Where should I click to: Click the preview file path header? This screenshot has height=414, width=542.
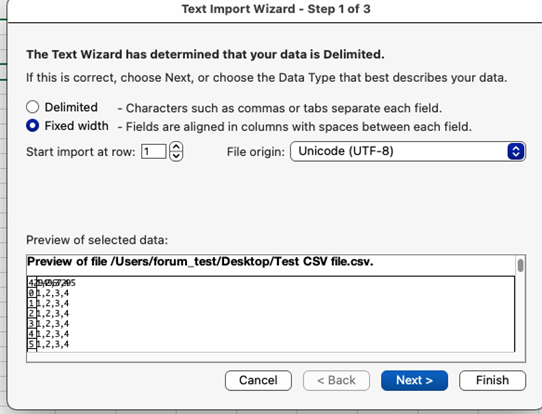[x=200, y=262]
